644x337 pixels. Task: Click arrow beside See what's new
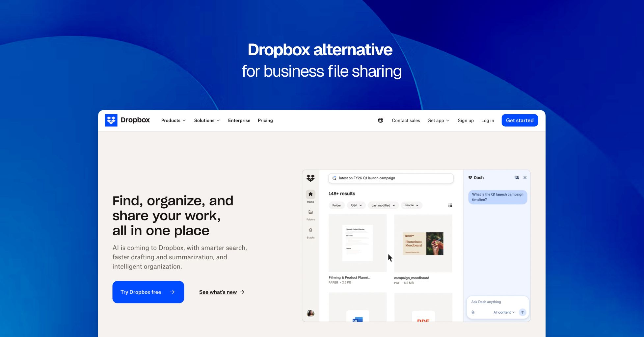click(x=242, y=292)
